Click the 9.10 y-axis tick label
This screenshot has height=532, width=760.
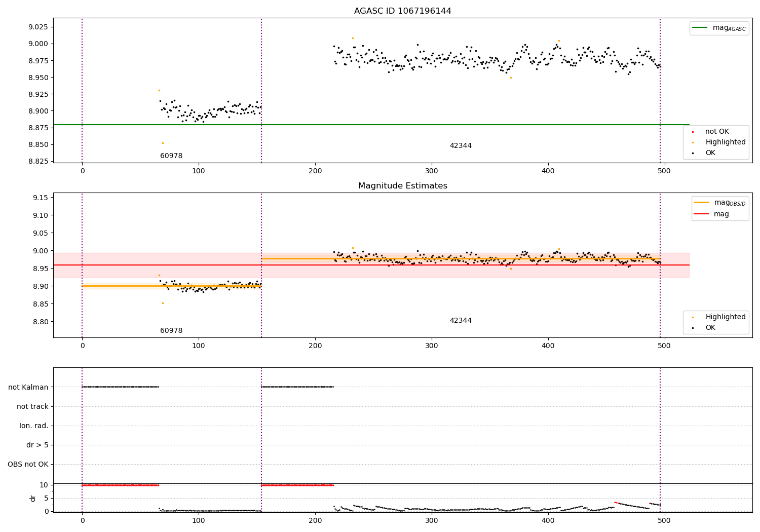40,215
